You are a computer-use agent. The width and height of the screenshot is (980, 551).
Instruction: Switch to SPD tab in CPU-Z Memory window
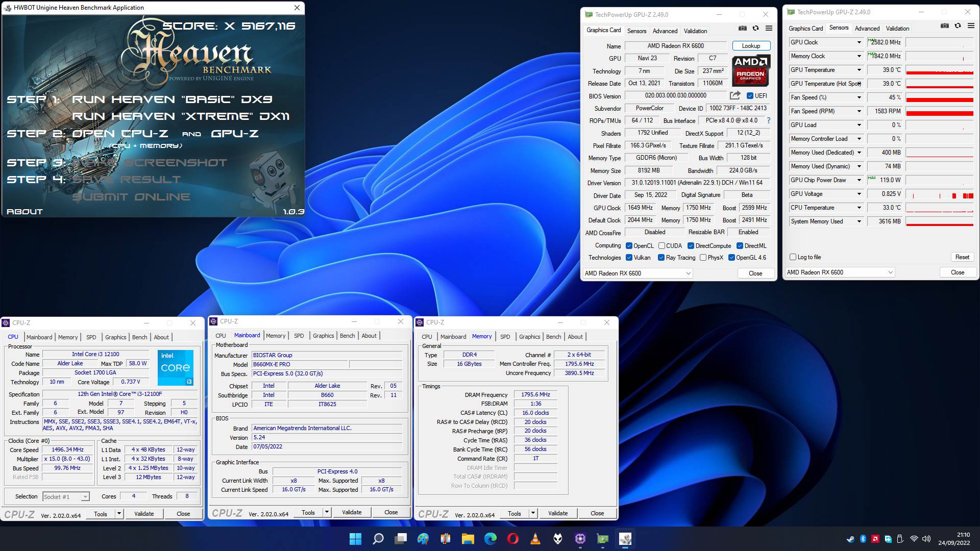[x=505, y=337]
